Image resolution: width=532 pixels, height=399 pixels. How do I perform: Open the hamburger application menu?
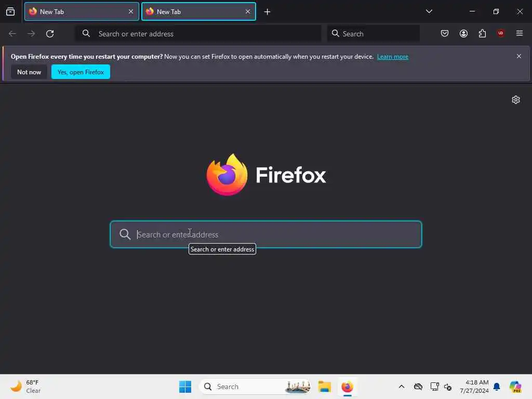[519, 33]
